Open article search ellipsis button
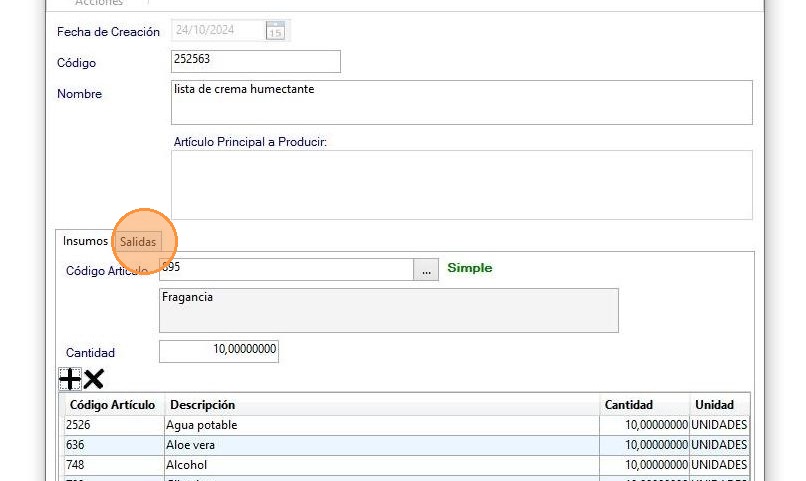 tap(427, 269)
